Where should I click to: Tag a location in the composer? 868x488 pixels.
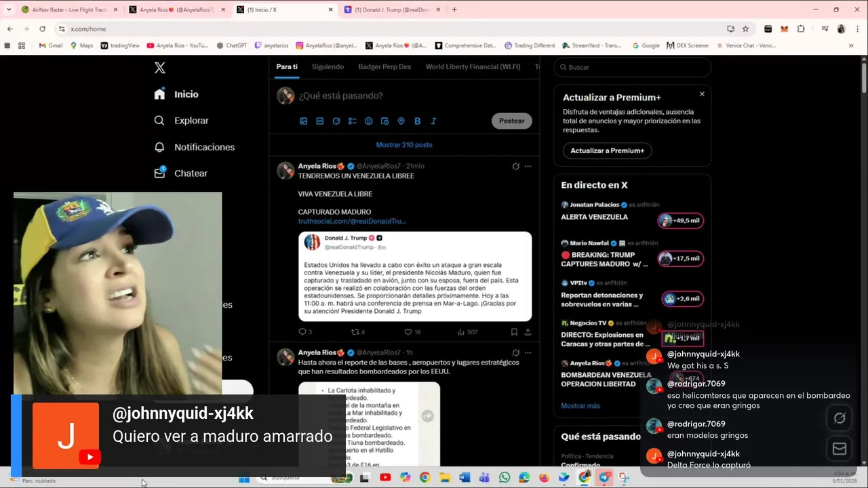401,121
